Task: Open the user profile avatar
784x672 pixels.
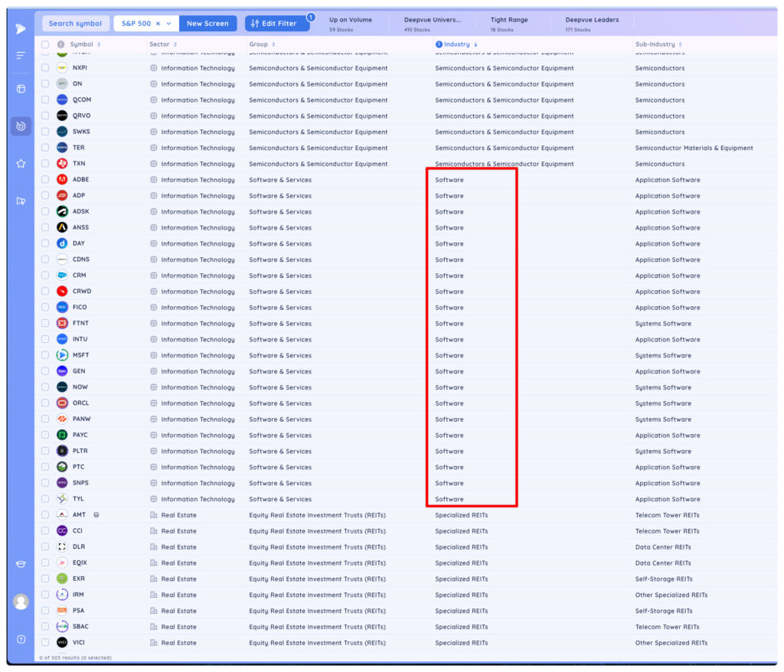Action: [x=21, y=602]
